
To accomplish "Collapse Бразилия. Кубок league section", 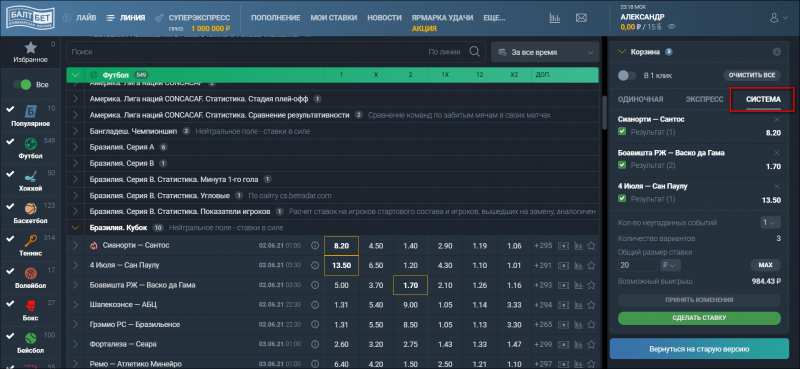I will pos(76,228).
